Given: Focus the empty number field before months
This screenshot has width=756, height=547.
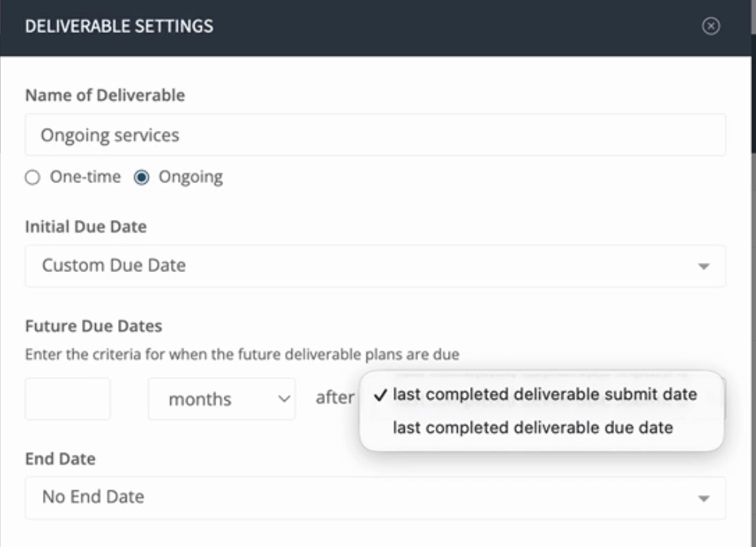Looking at the screenshot, I should (x=67, y=399).
